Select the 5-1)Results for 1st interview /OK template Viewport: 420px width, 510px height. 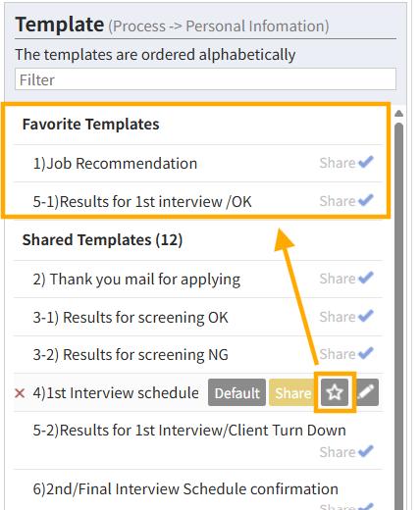142,201
